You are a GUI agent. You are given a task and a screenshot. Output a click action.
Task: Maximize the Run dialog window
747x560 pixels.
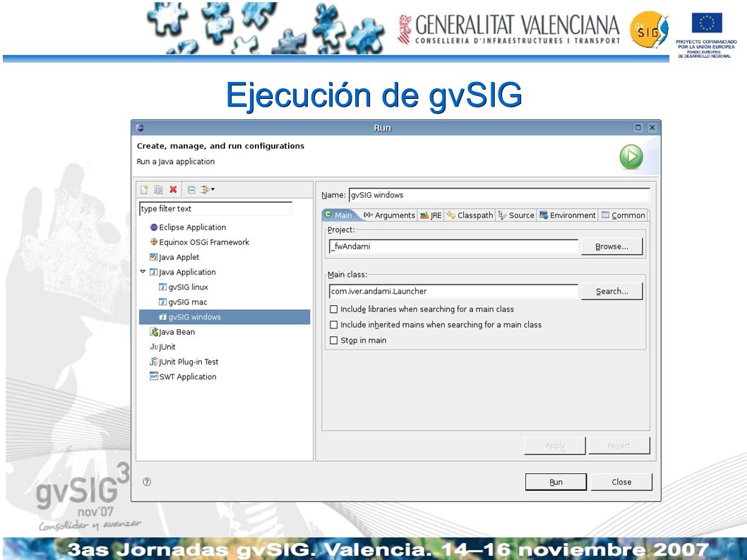pyautogui.click(x=638, y=128)
